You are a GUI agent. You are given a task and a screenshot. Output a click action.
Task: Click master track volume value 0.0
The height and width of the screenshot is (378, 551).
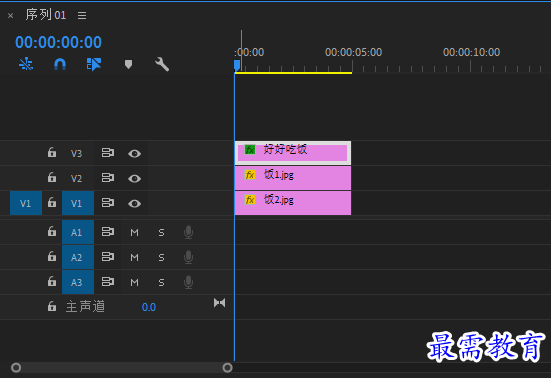tap(149, 307)
